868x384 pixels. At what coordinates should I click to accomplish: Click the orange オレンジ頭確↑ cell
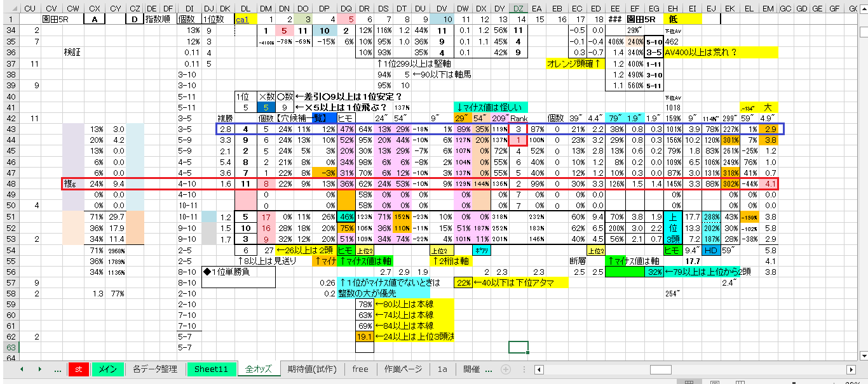click(x=575, y=63)
